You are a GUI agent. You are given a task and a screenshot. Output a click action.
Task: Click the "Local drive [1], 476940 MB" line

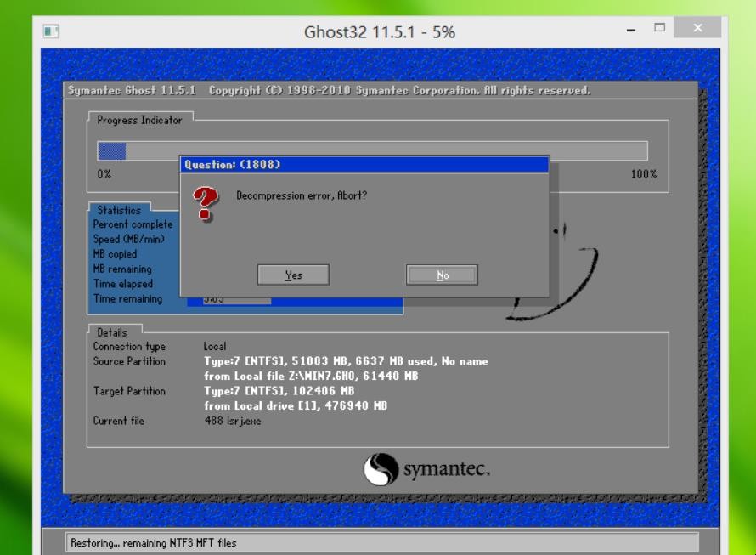pyautogui.click(x=296, y=406)
